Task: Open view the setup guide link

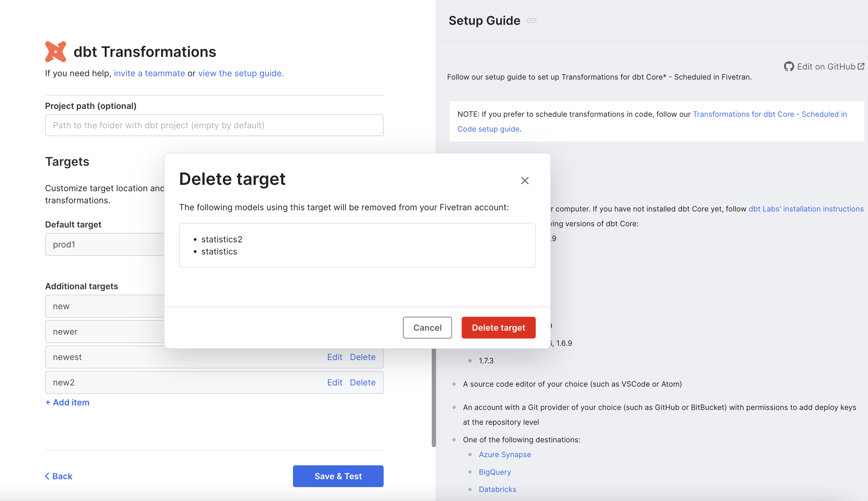Action: tap(241, 73)
